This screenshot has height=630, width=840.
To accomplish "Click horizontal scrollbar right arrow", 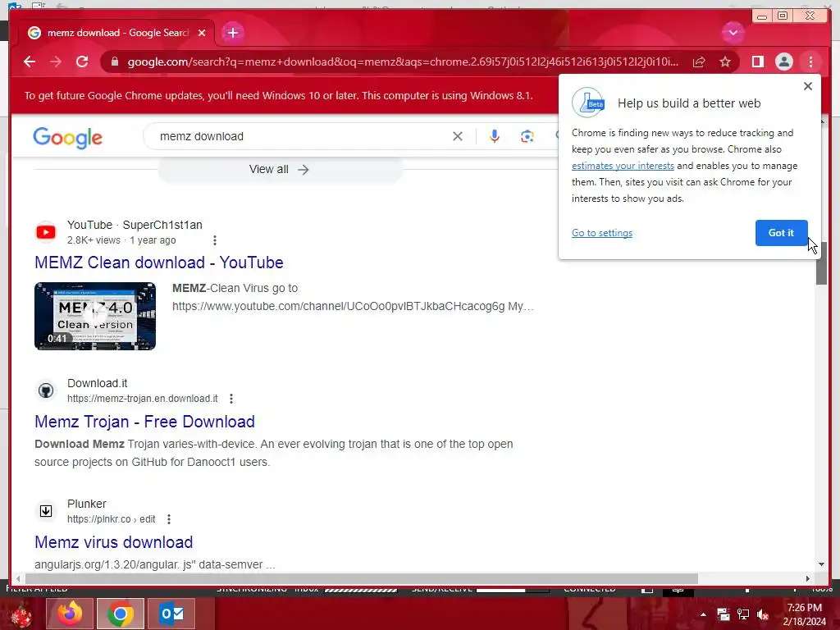I will 808,578.
